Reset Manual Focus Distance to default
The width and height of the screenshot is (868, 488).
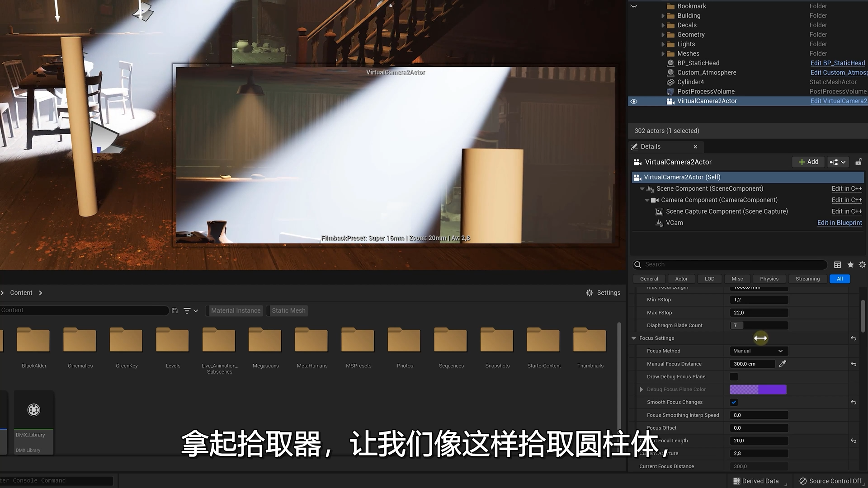point(854,364)
